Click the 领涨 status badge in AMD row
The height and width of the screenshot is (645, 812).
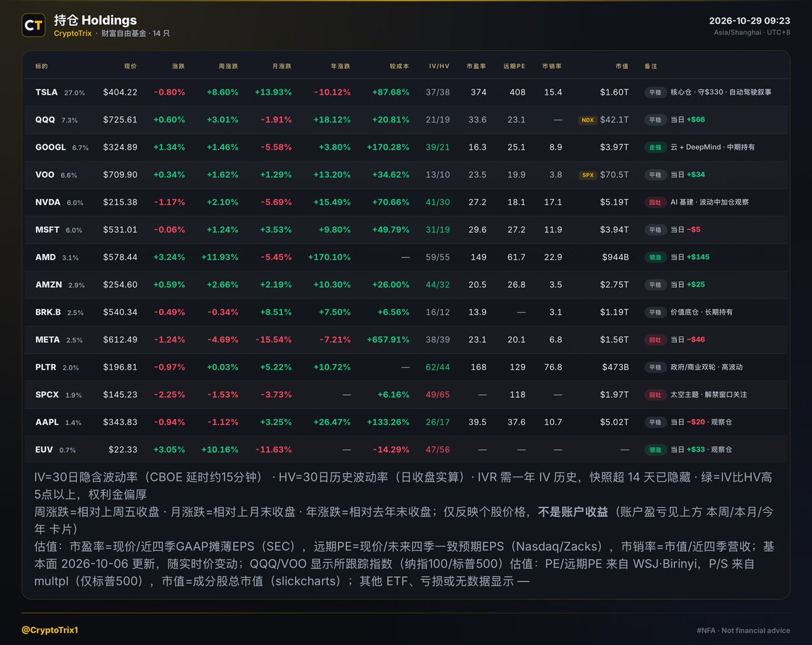pyautogui.click(x=655, y=257)
